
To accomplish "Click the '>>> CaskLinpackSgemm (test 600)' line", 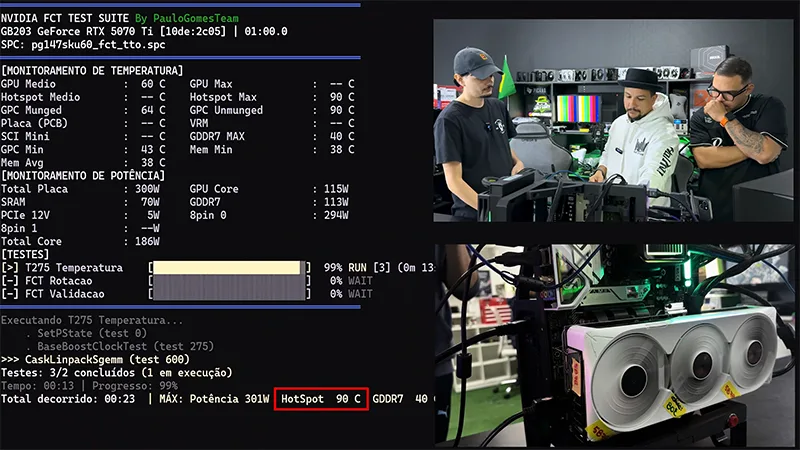I will (95, 360).
